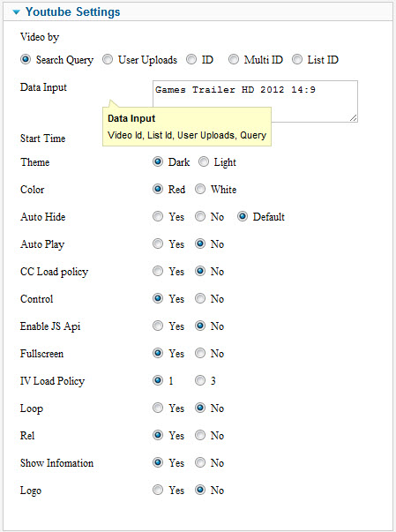Collapse the Youtube Settings panel arrow
The height and width of the screenshot is (532, 396).
pyautogui.click(x=16, y=12)
